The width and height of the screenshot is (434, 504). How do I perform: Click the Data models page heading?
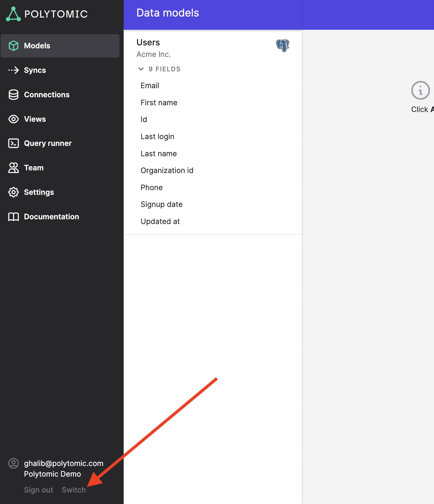click(168, 13)
